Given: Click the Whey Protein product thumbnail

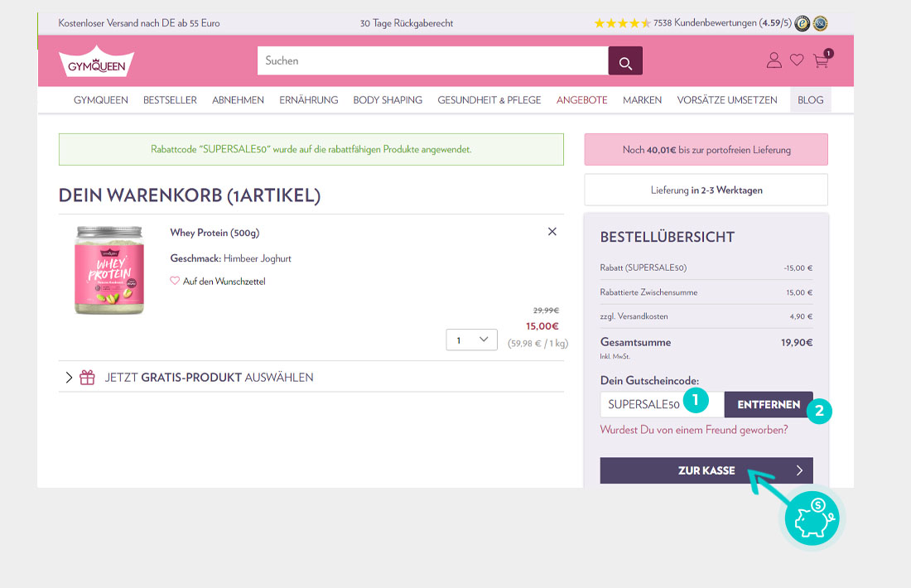Looking at the screenshot, I should point(109,270).
